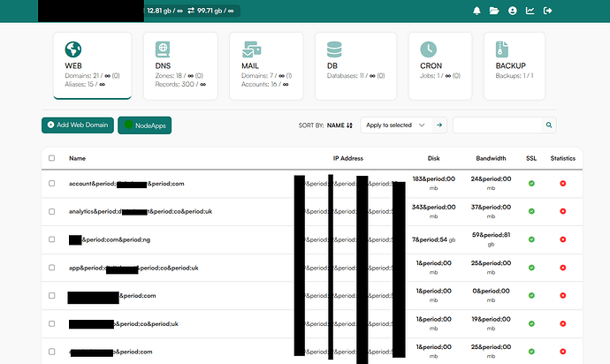The width and height of the screenshot is (610, 364).
Task: Click the Name column header
Action: pos(78,158)
